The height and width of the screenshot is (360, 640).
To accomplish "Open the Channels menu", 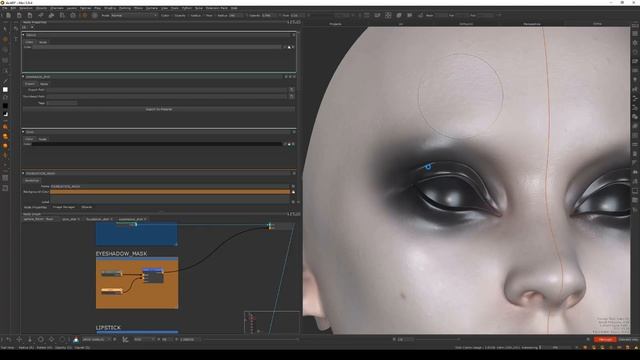I will [x=57, y=8].
